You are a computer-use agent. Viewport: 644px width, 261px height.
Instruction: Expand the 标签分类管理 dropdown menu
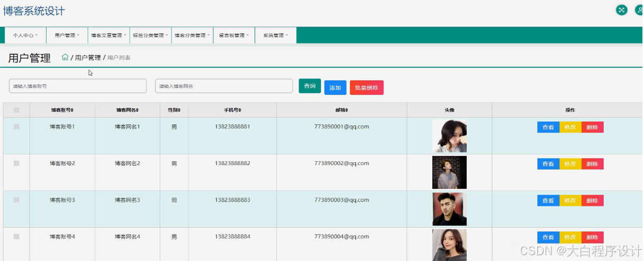[150, 35]
